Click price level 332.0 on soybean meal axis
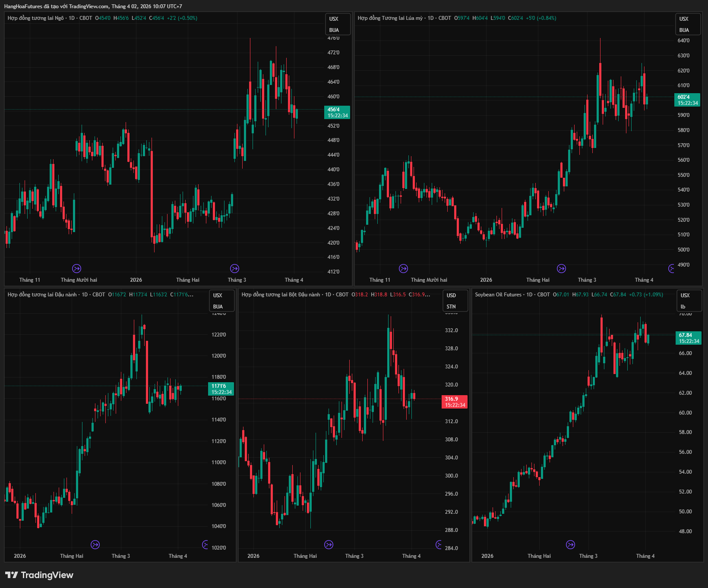The height and width of the screenshot is (588, 708). pyautogui.click(x=452, y=330)
